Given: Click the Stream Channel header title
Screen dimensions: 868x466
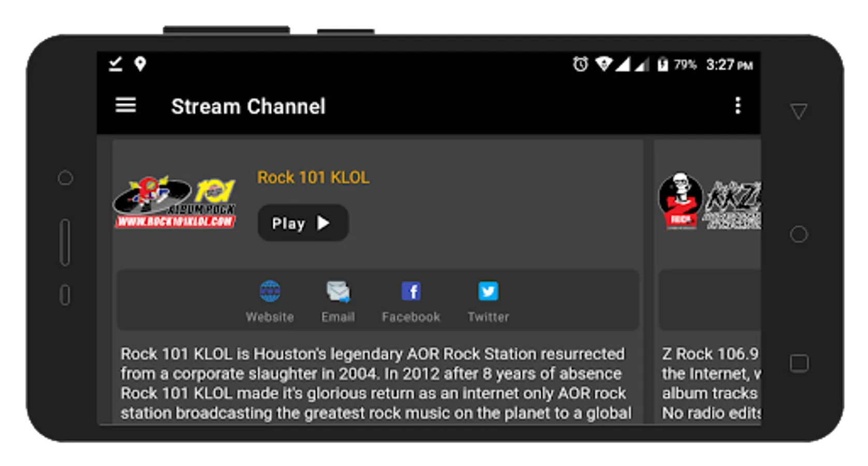Looking at the screenshot, I should (249, 107).
